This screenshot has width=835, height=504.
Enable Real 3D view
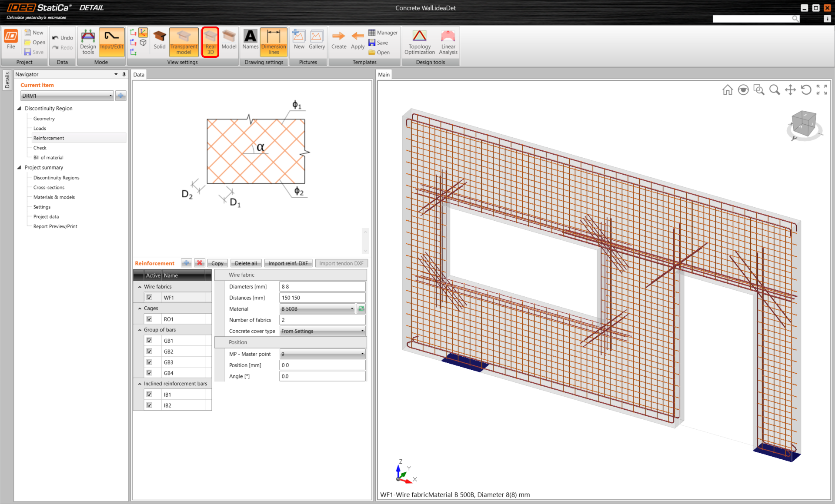(x=210, y=42)
